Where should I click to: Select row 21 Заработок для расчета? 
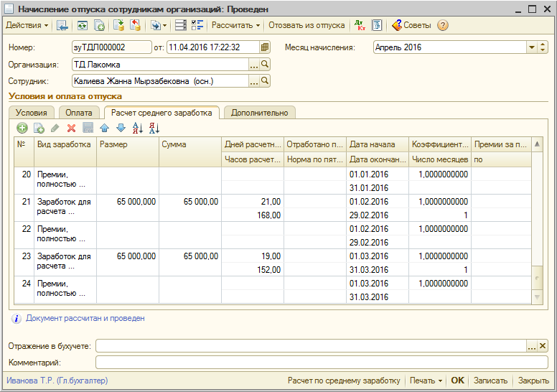pyautogui.click(x=273, y=208)
